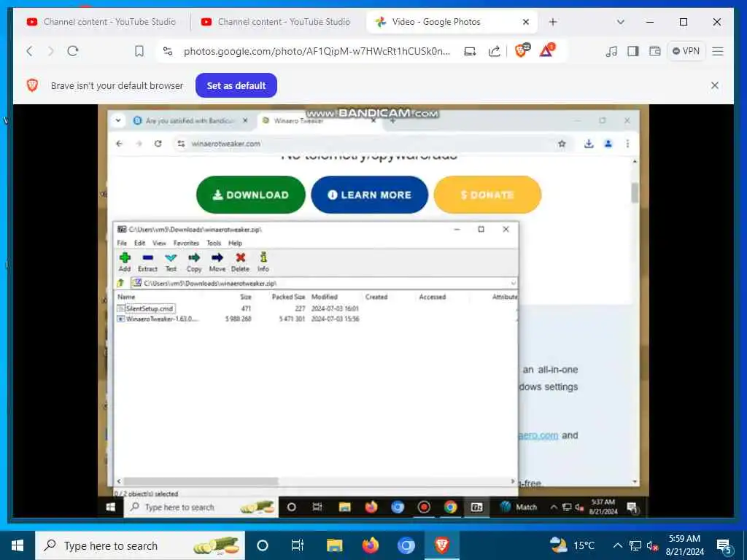Viewport: 747px width, 560px height.
Task: Click the share page icon in address bar
Action: [495, 51]
